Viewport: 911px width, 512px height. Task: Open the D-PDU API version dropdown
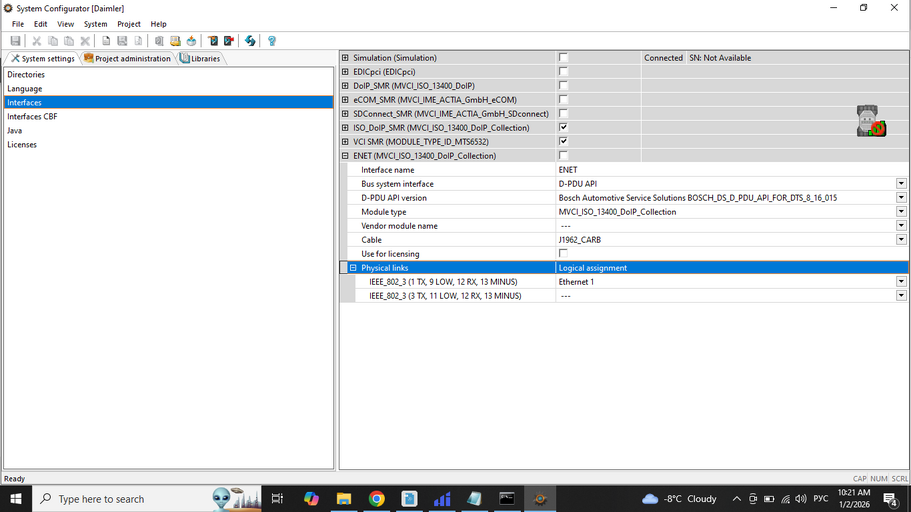click(x=901, y=198)
